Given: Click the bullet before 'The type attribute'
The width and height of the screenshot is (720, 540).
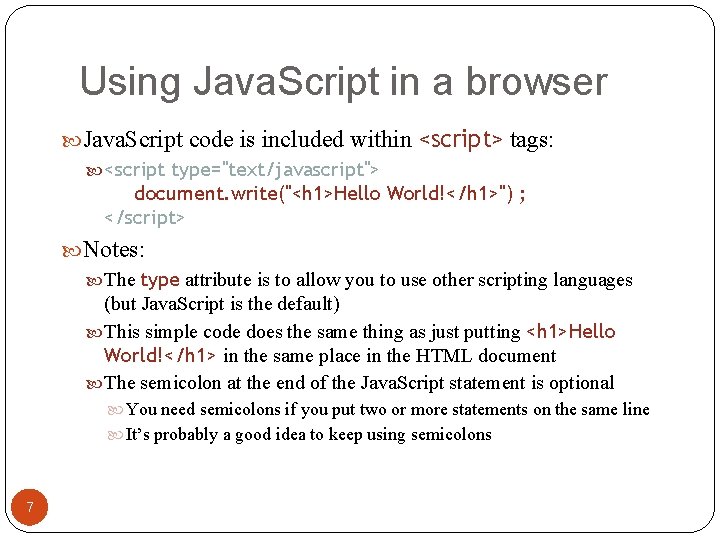Looking at the screenshot, I should tap(94, 281).
